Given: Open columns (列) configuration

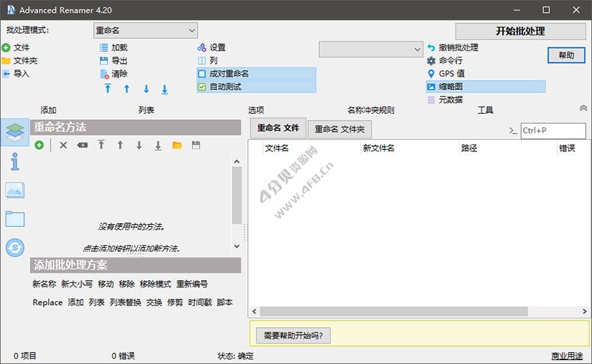Looking at the screenshot, I should pyautogui.click(x=202, y=61).
